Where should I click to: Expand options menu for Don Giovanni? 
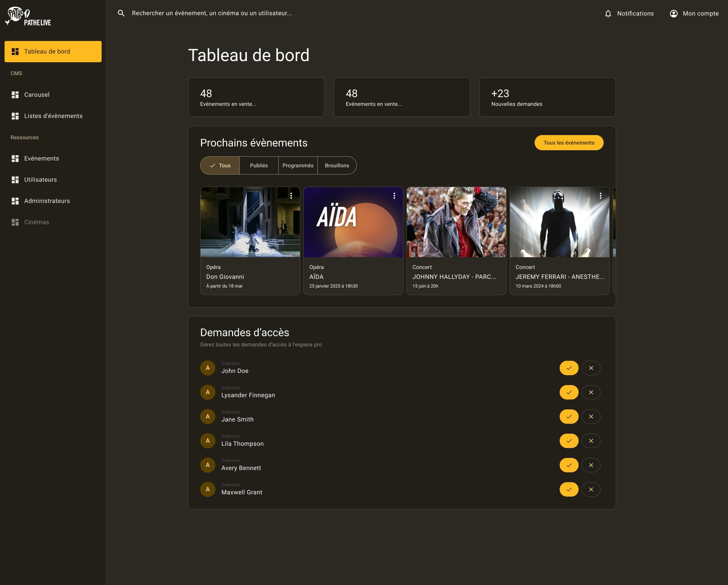tap(291, 196)
